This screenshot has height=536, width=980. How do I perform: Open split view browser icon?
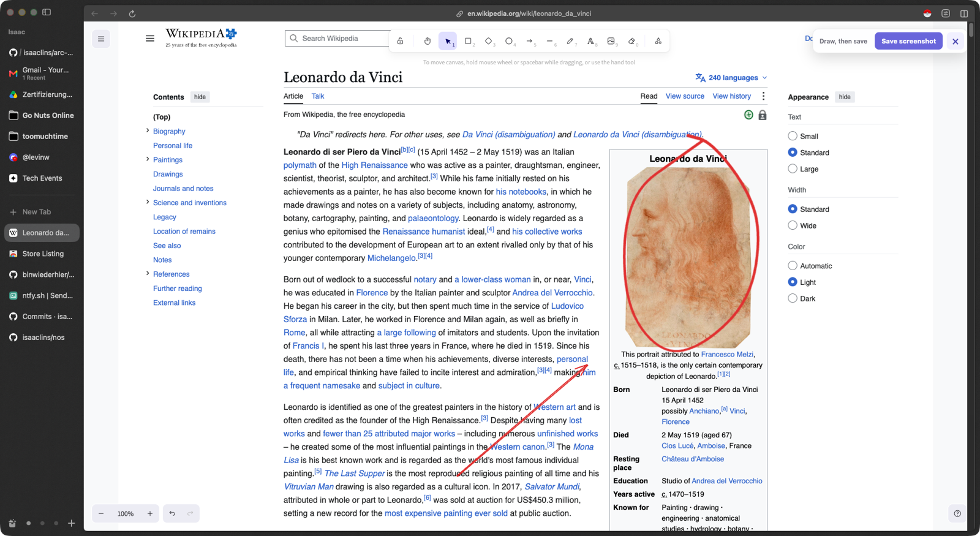click(964, 13)
